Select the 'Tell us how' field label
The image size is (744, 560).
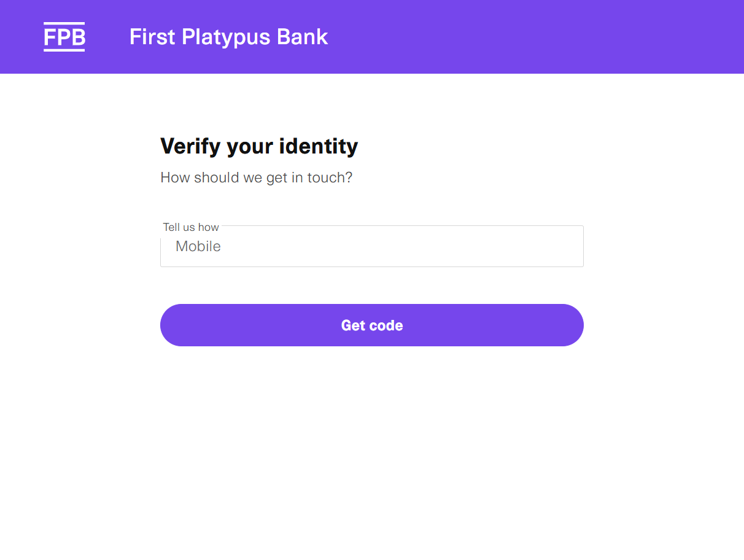pyautogui.click(x=190, y=227)
